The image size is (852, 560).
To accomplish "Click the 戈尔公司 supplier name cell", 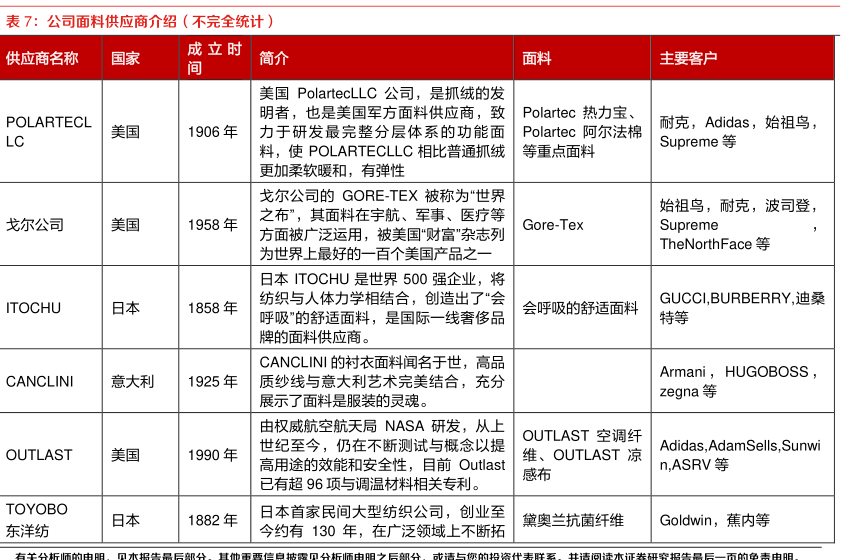I will pos(35,225).
